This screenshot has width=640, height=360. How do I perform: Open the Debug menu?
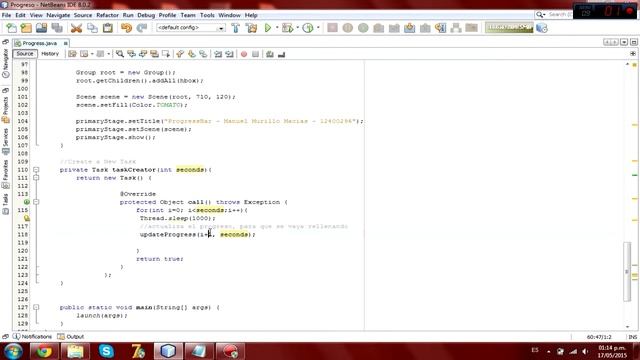coord(146,15)
